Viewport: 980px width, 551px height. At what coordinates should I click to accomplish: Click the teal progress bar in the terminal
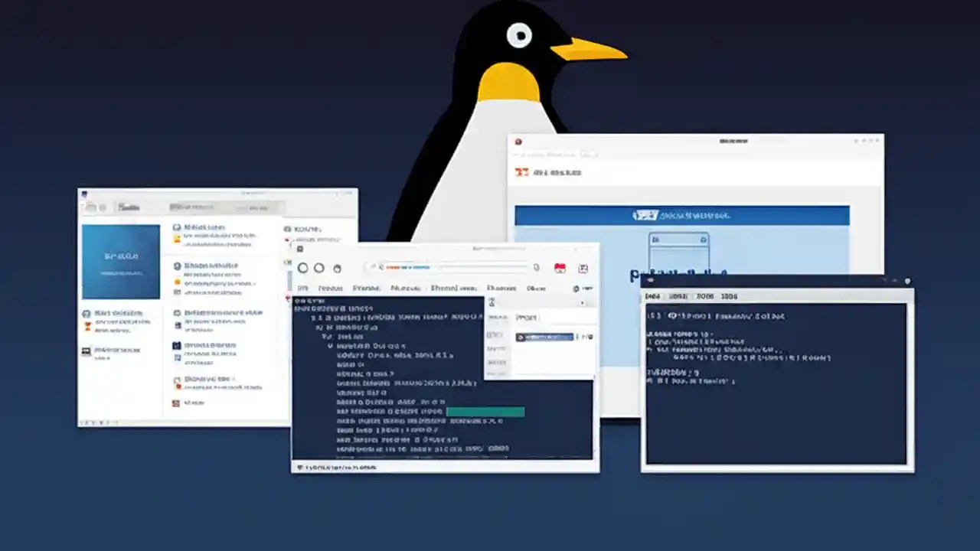tap(485, 412)
